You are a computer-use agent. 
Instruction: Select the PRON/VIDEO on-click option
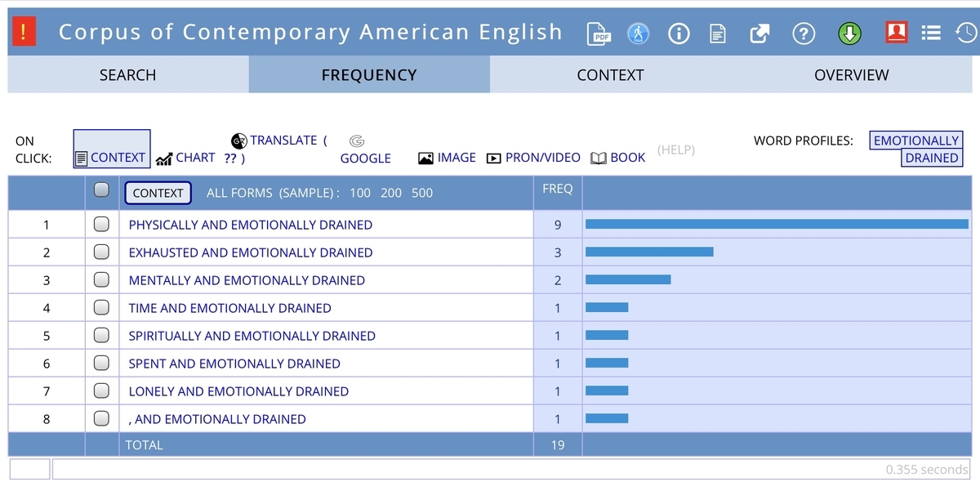click(x=543, y=158)
